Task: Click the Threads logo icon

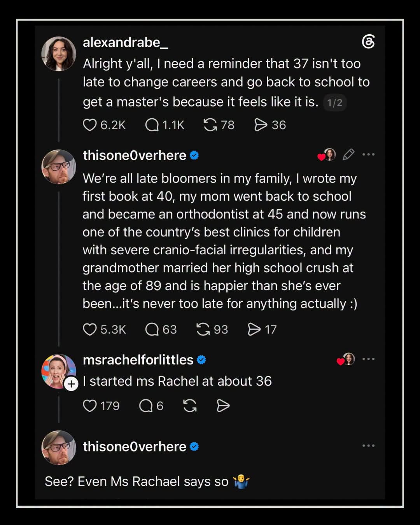Action: (x=368, y=42)
